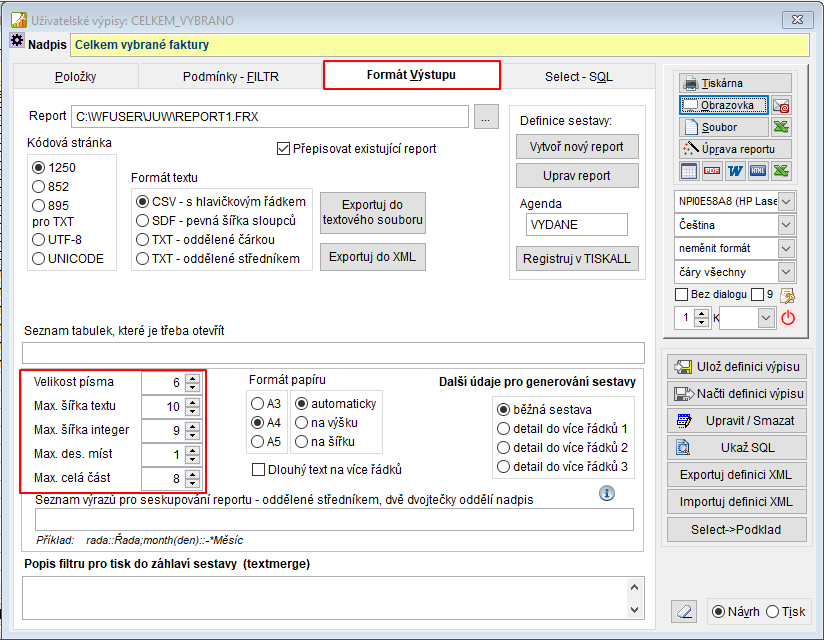This screenshot has width=824, height=640.
Task: Click the Report path field
Action: 270,117
